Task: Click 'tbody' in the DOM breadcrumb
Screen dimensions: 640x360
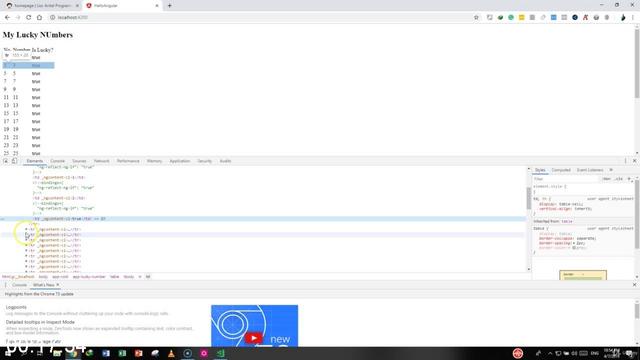Action: click(x=129, y=277)
